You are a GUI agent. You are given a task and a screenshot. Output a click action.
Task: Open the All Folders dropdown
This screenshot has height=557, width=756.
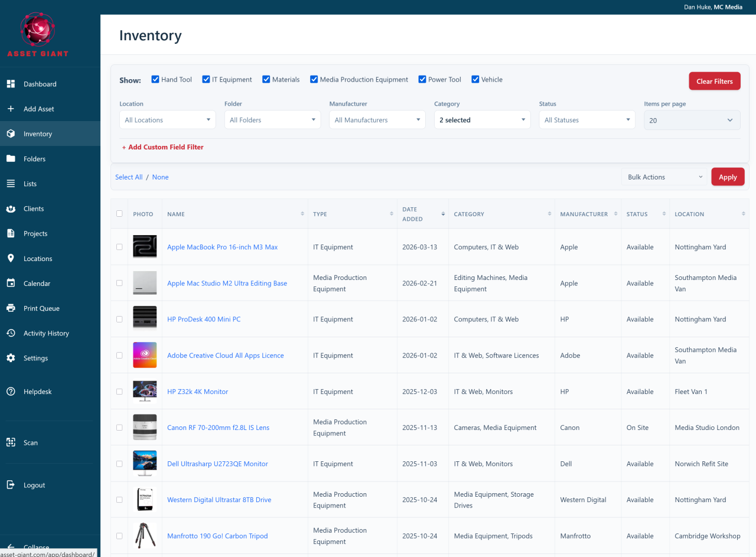(x=272, y=120)
